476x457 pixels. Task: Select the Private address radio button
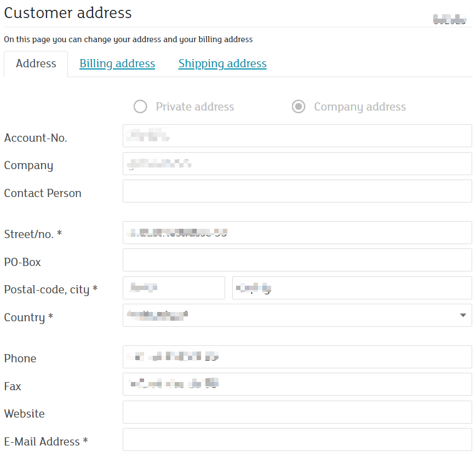click(140, 107)
